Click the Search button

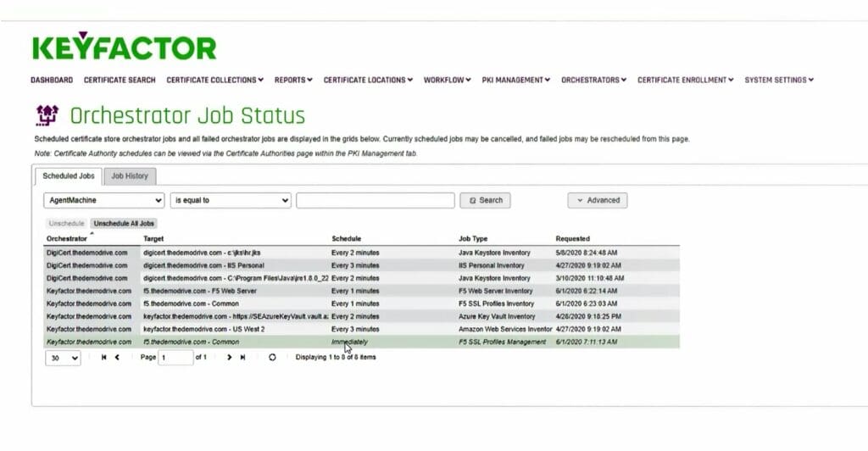click(485, 200)
